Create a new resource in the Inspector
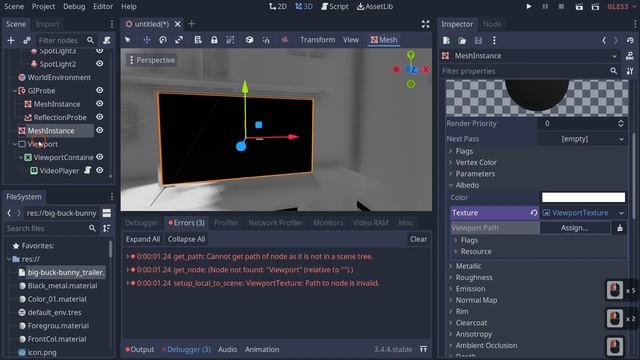 tap(446, 40)
